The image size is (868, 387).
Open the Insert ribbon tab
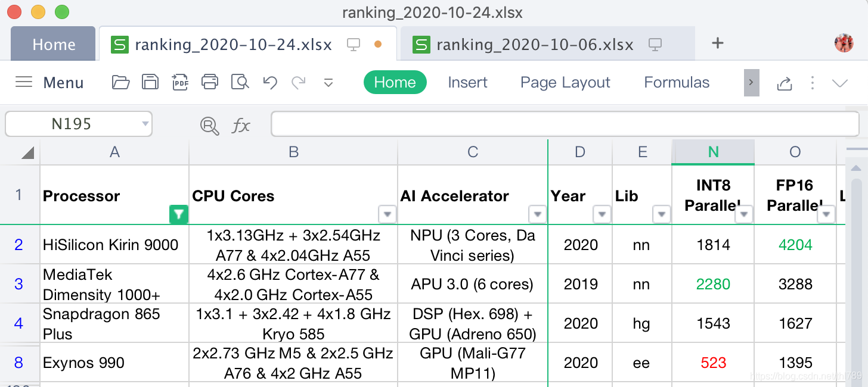467,82
